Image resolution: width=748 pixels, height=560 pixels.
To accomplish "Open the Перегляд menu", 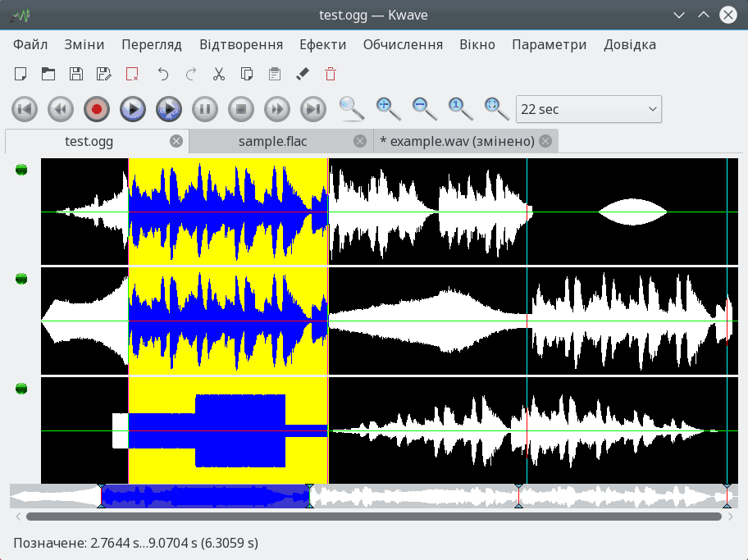I will [152, 45].
